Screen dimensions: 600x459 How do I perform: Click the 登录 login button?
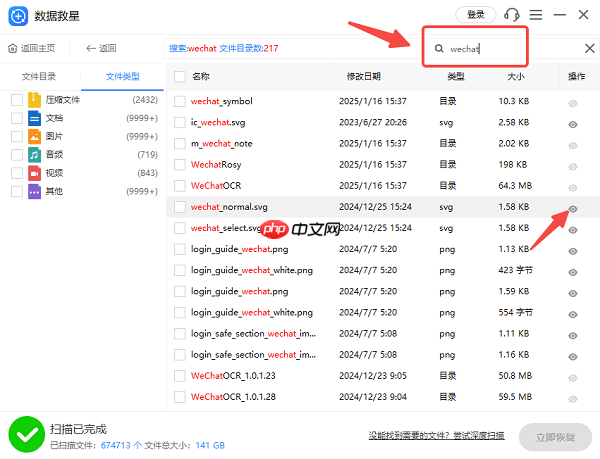tap(476, 15)
